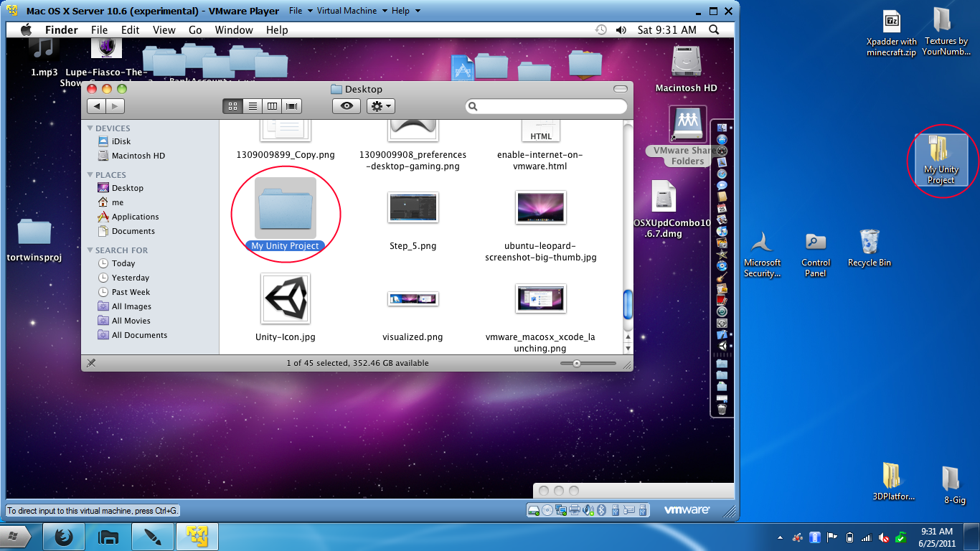The image size is (980, 551).
Task: Show All Images in sidebar
Action: pyautogui.click(x=131, y=306)
